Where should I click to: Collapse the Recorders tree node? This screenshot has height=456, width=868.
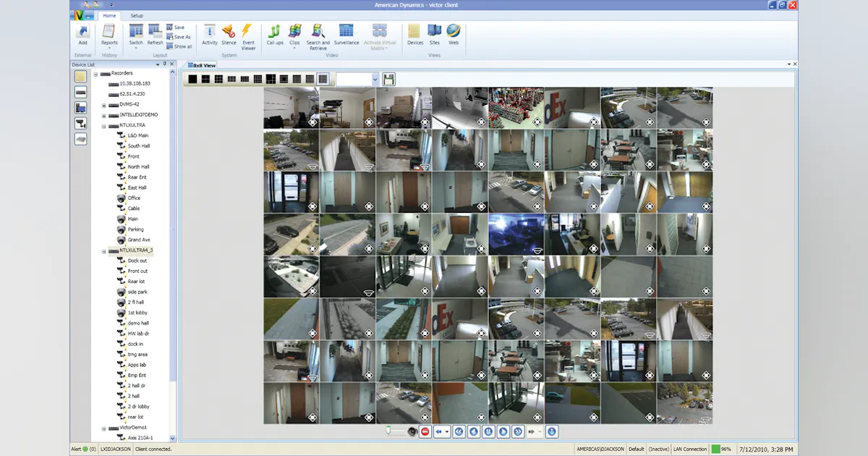pyautogui.click(x=95, y=73)
